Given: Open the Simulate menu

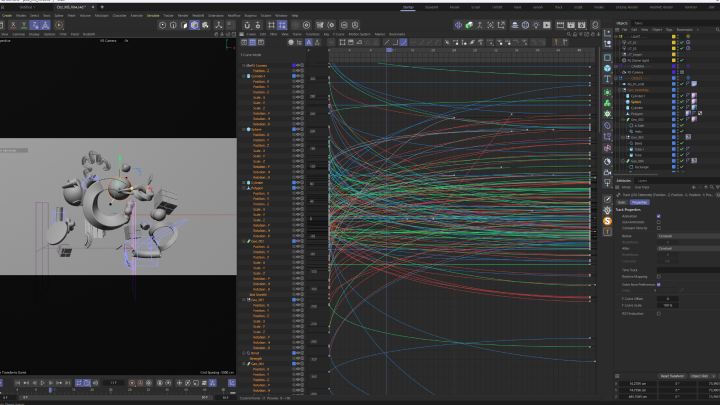Looking at the screenshot, I should click(153, 16).
